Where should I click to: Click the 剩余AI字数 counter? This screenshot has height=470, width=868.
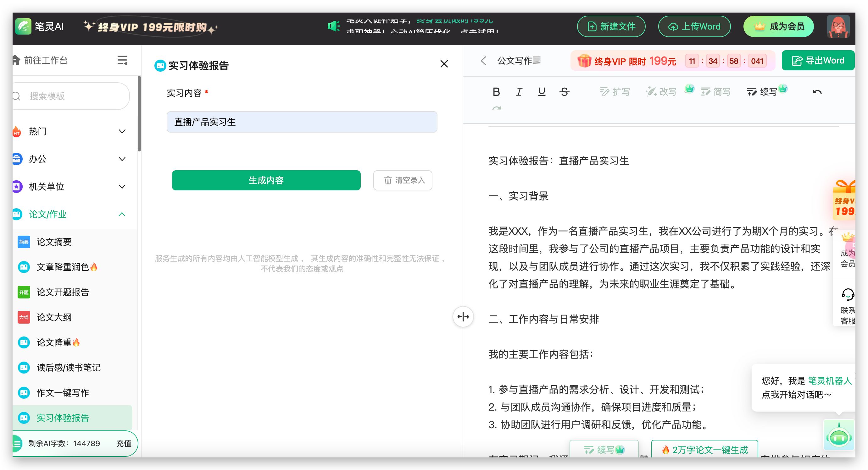64,443
